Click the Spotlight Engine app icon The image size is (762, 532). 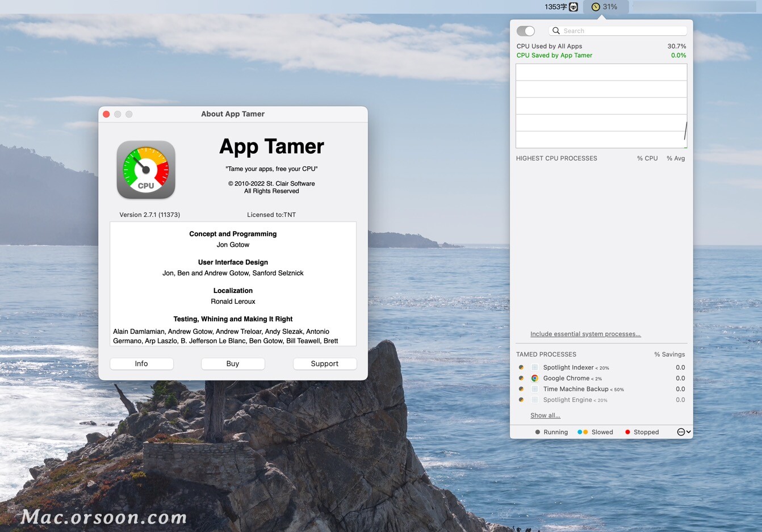(534, 400)
